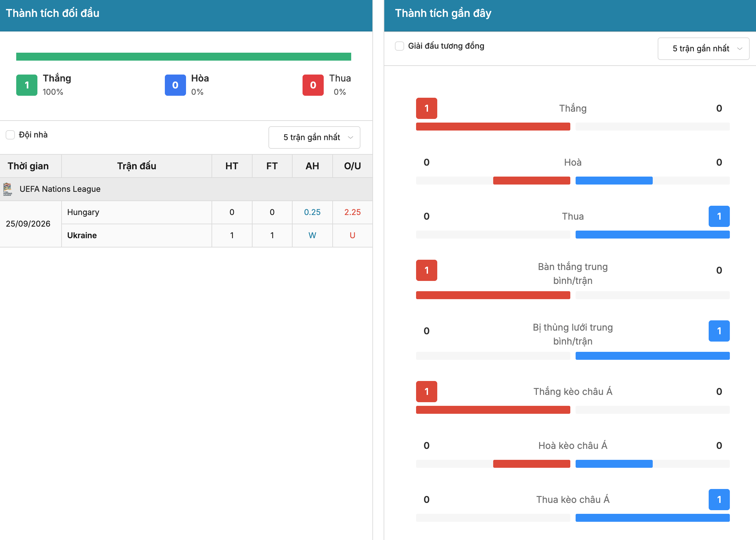Click the Trận đấu column header
The height and width of the screenshot is (540, 756).
[136, 166]
